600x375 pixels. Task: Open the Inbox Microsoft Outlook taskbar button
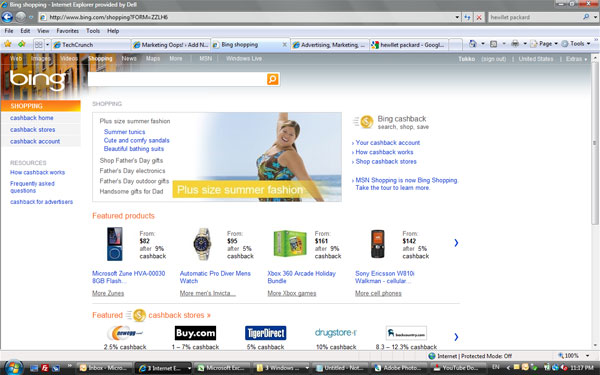(104, 368)
